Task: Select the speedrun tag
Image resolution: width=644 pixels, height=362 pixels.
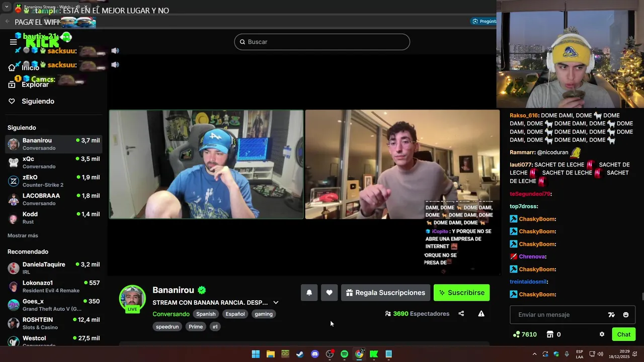Action: (x=167, y=326)
